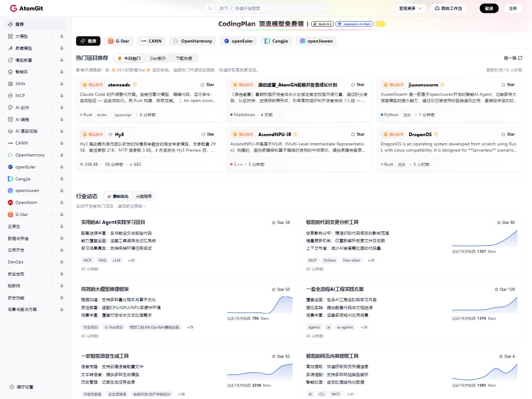Image resolution: width=532 pixels, height=399 pixels.
Task: Click the 登录 button
Action: click(489, 8)
